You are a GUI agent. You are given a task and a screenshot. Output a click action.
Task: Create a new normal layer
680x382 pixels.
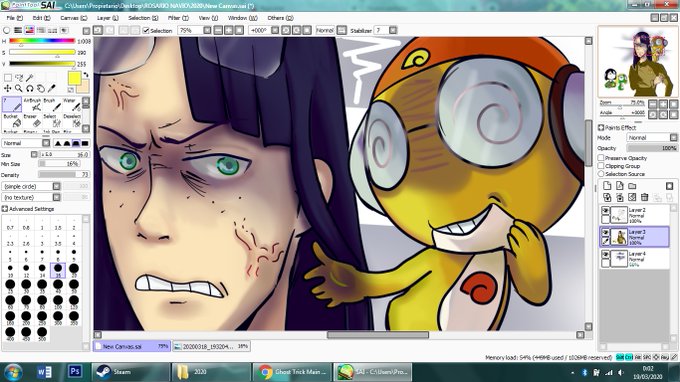pyautogui.click(x=607, y=186)
